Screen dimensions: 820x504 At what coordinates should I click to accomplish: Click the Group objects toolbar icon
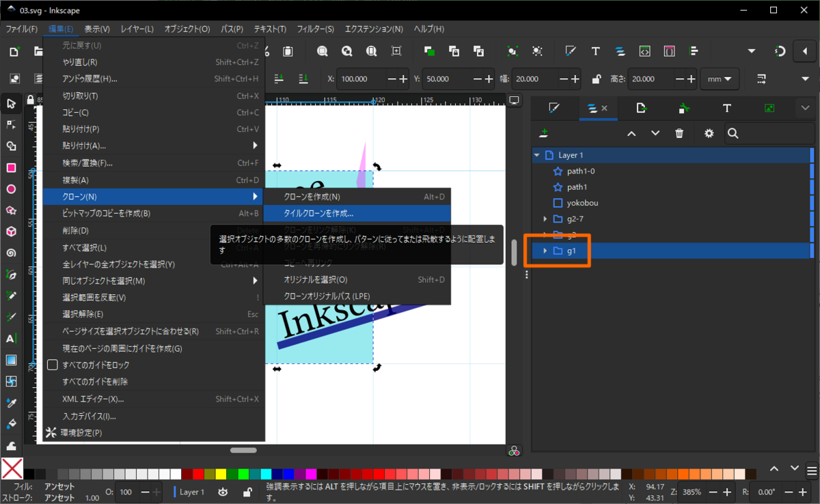tap(513, 51)
